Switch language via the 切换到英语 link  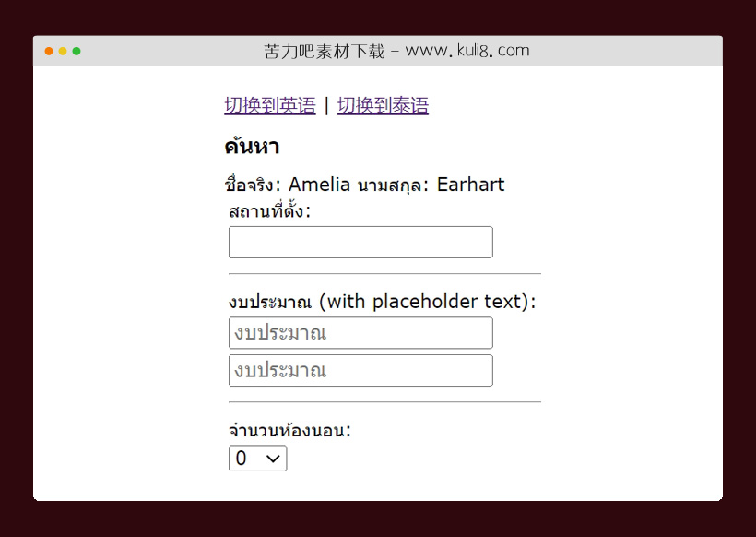(x=269, y=106)
